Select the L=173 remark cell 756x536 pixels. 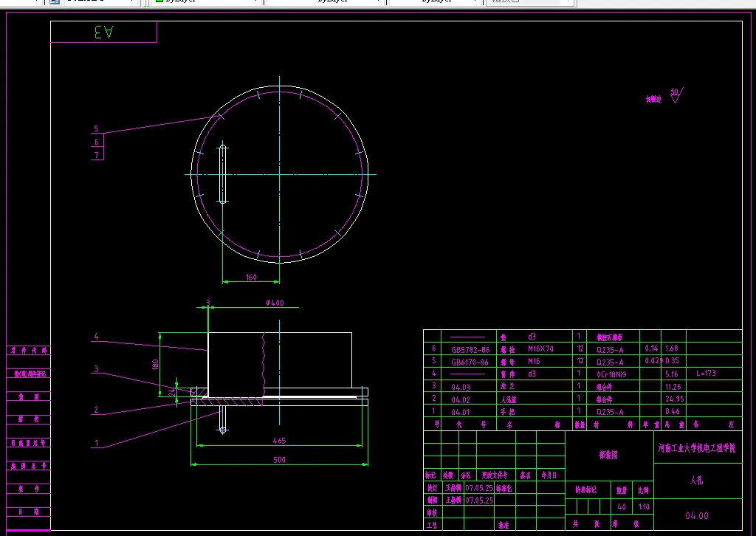tap(706, 373)
